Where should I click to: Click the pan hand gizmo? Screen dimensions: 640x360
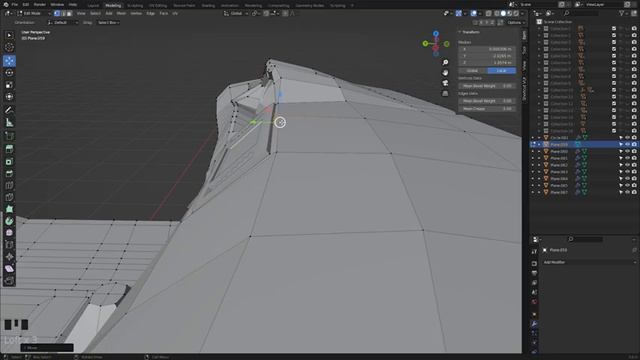pos(445,73)
